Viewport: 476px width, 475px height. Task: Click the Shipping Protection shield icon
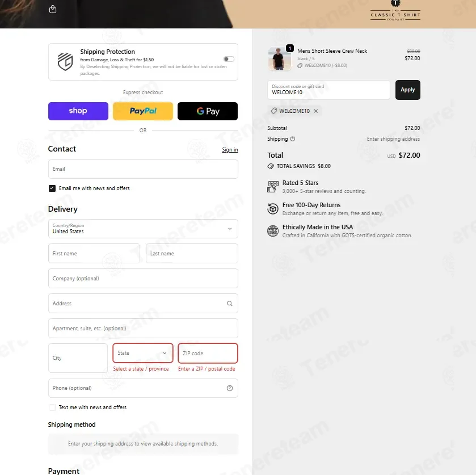65,62
